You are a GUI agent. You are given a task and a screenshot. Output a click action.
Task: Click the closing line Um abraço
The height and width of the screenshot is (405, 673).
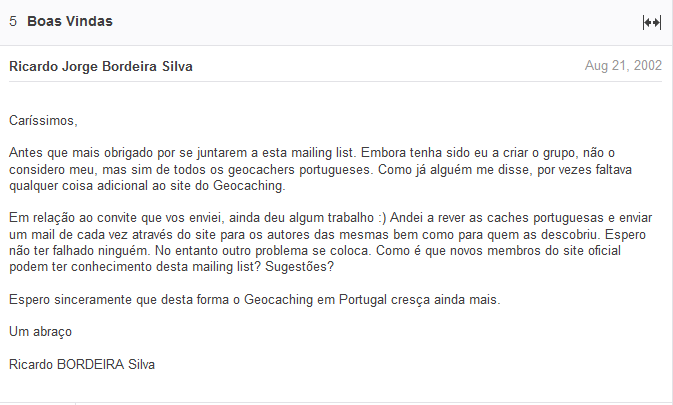[40, 332]
